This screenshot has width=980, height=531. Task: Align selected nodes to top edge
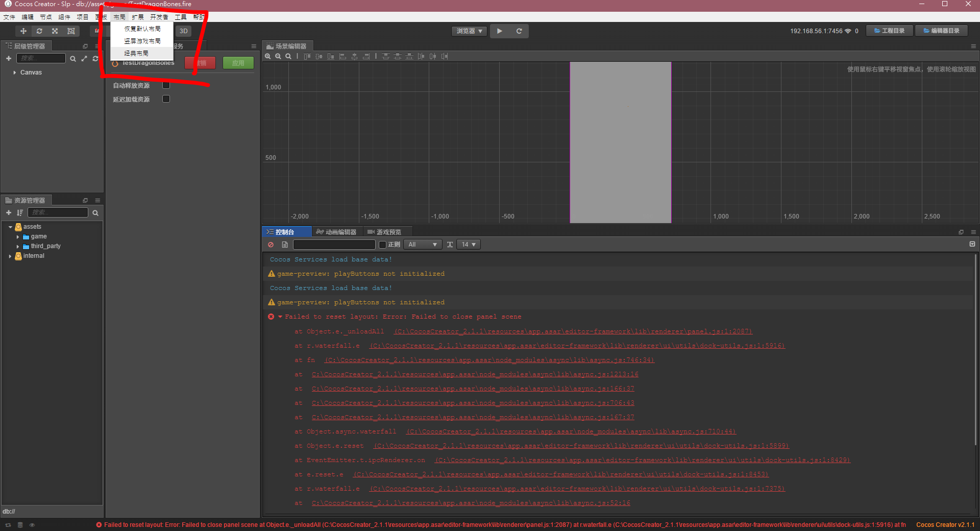(307, 56)
